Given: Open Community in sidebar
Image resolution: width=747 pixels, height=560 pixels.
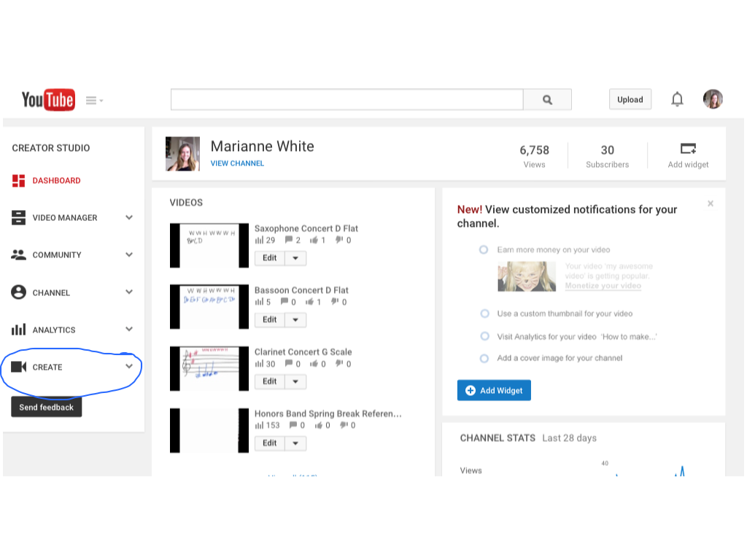Looking at the screenshot, I should click(x=57, y=254).
